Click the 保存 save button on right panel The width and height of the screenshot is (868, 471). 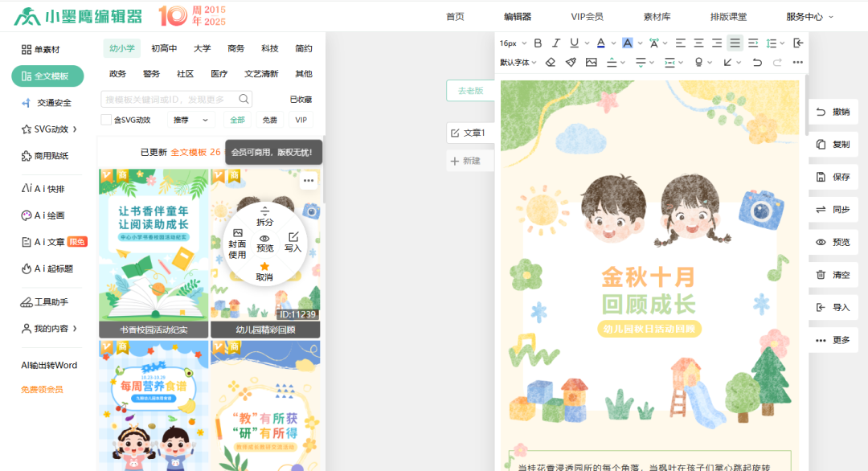(x=833, y=177)
